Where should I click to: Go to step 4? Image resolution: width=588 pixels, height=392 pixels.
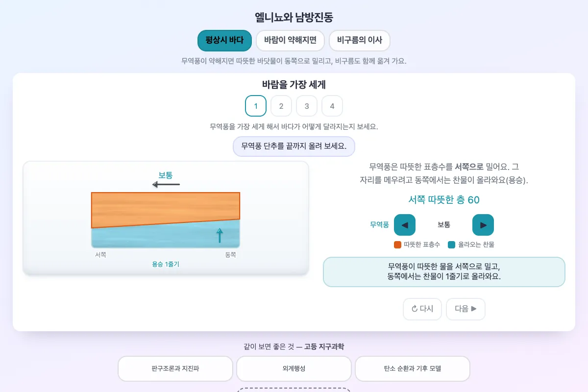coord(332,106)
